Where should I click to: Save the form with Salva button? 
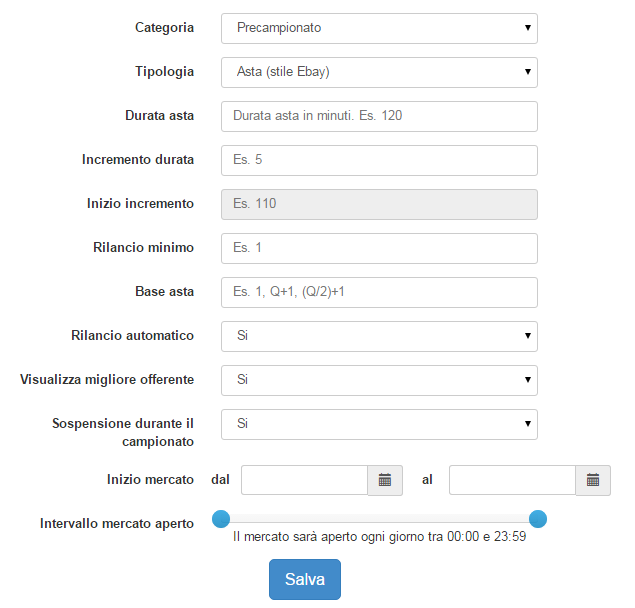coord(305,579)
